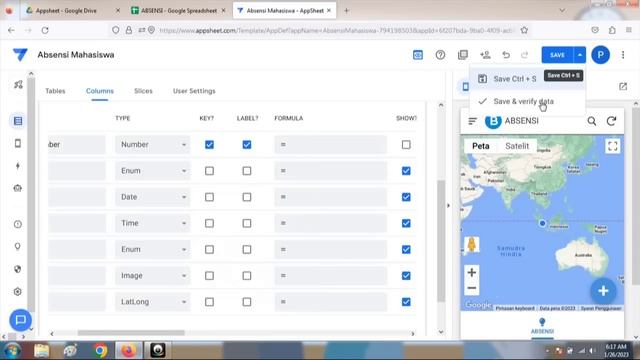Click the columns panel vertical scrollbar
Screen dimensions: 640x360
click(x=441, y=241)
